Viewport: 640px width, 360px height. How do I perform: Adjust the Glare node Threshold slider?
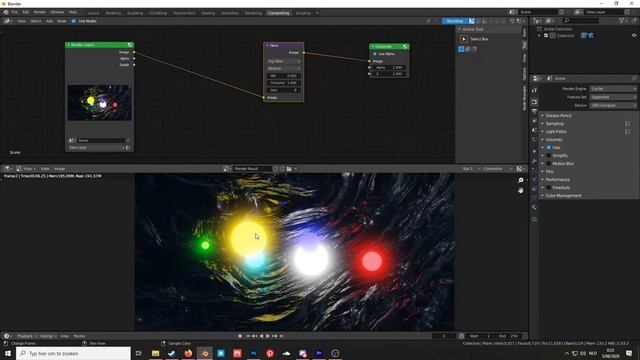[284, 83]
